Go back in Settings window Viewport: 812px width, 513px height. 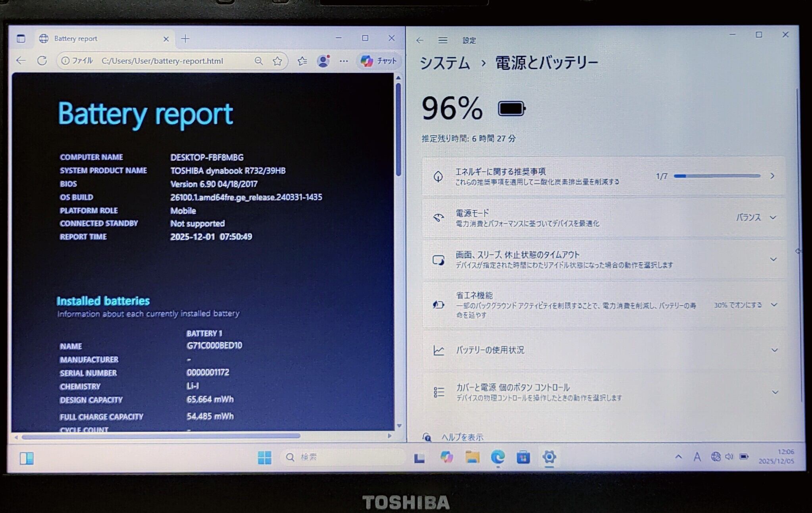[x=420, y=40]
